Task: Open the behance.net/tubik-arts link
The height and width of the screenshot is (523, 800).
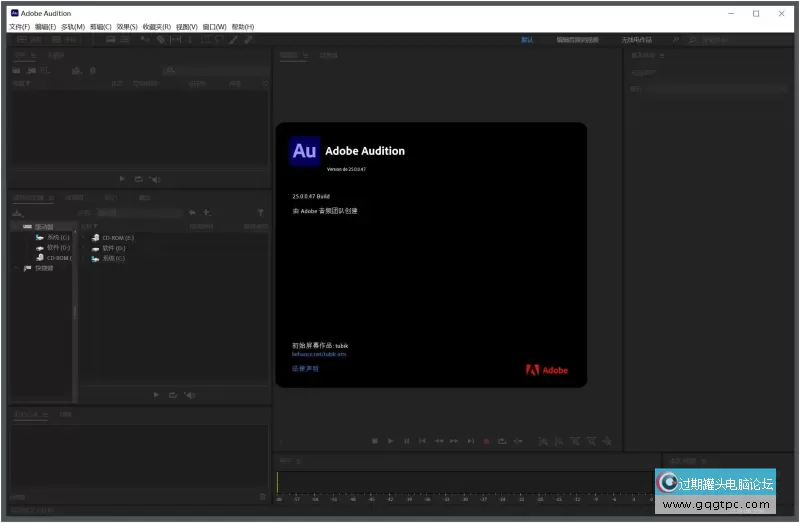Action: (319, 354)
